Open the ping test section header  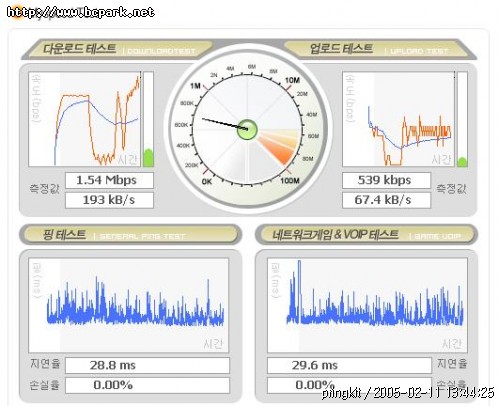[x=130, y=235]
